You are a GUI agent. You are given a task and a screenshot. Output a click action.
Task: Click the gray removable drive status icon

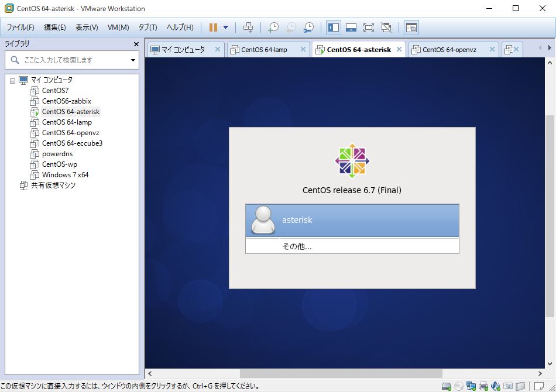pyautogui.click(x=520, y=386)
